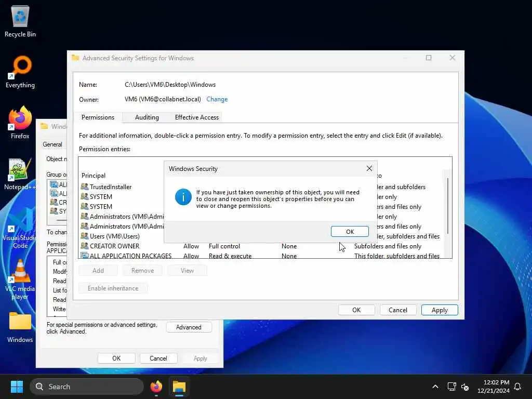
Task: Select General tab in Properties window
Action: [x=52, y=144]
